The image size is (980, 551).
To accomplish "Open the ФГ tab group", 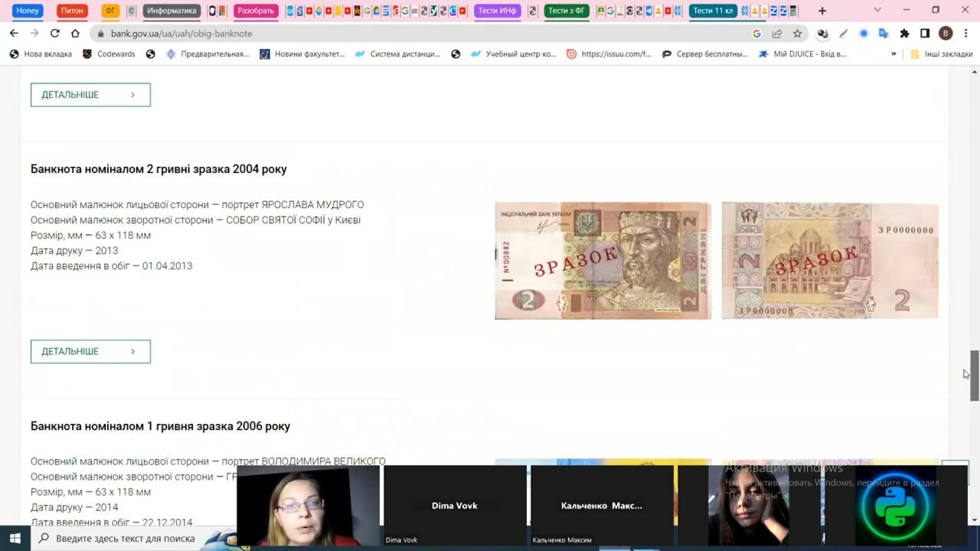I will tap(110, 11).
